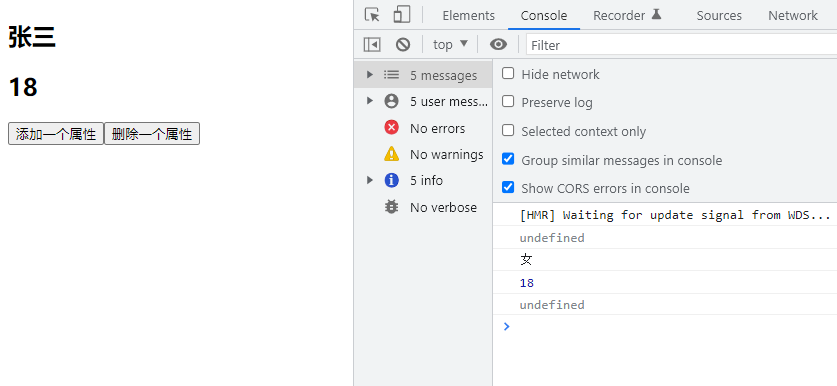Screen dimensions: 837x386
Task: Select the No verbose bug filter
Action: click(x=430, y=207)
